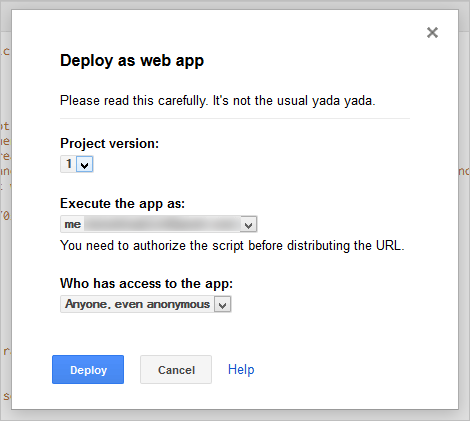Click the 'Deploy as web app' heading

(132, 61)
